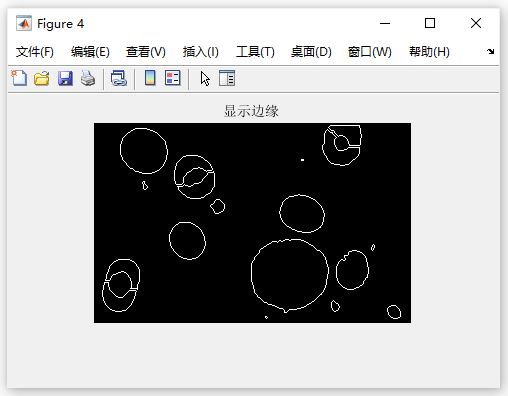Open a file with the folder icon
The image size is (508, 396).
tap(42, 78)
